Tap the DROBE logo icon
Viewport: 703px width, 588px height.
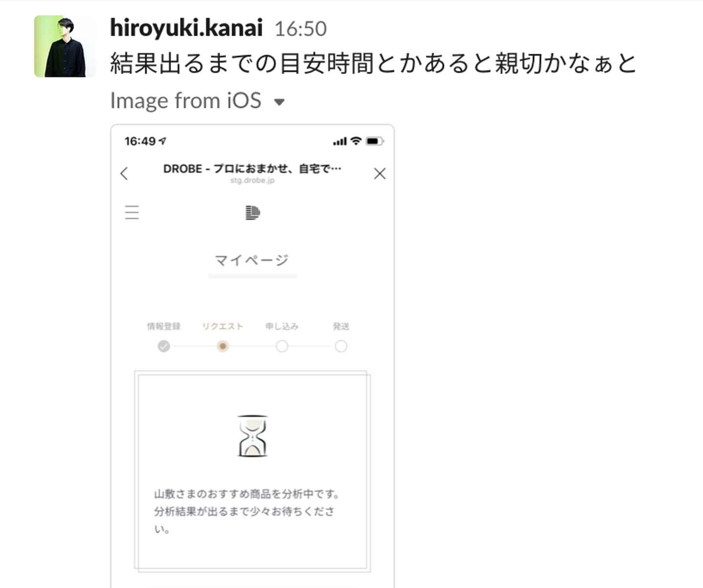click(252, 212)
